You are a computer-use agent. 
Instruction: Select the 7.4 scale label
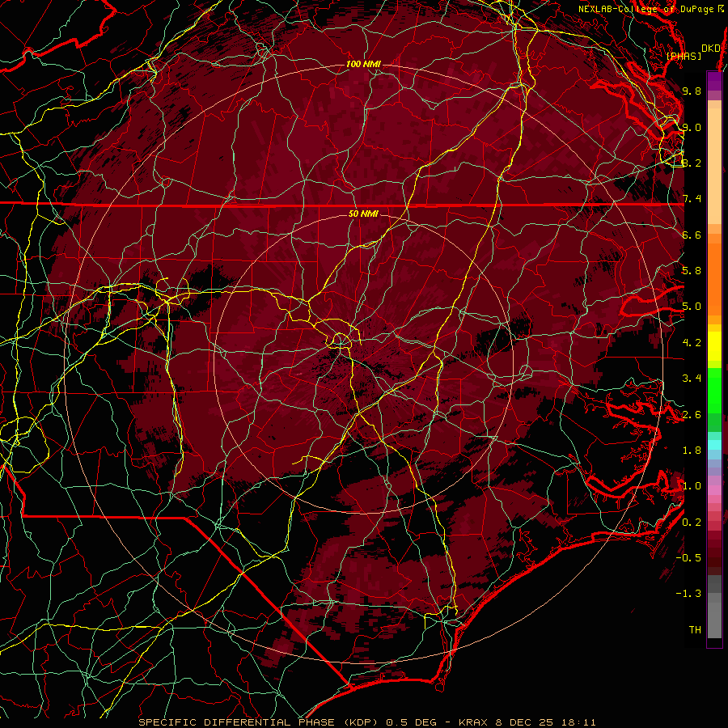692,199
